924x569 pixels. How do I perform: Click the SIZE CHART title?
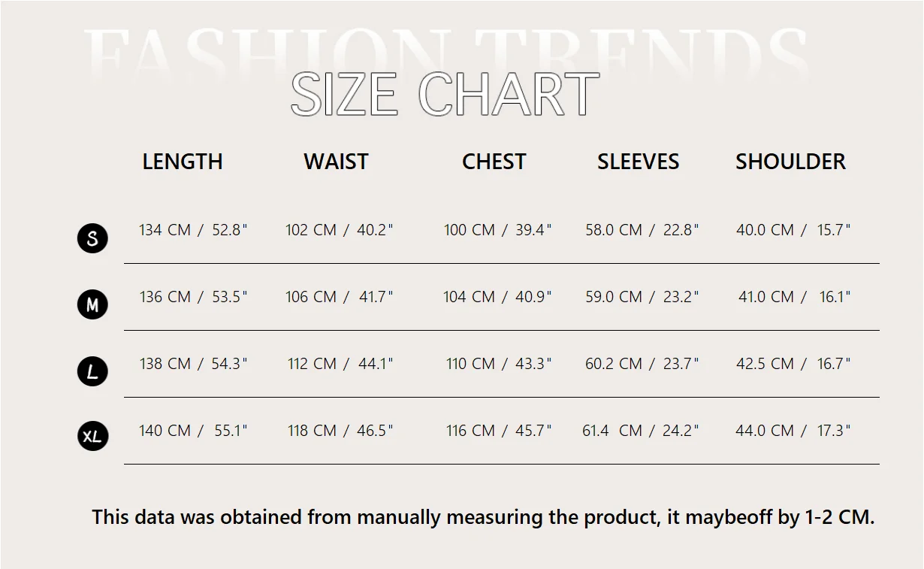click(x=445, y=95)
